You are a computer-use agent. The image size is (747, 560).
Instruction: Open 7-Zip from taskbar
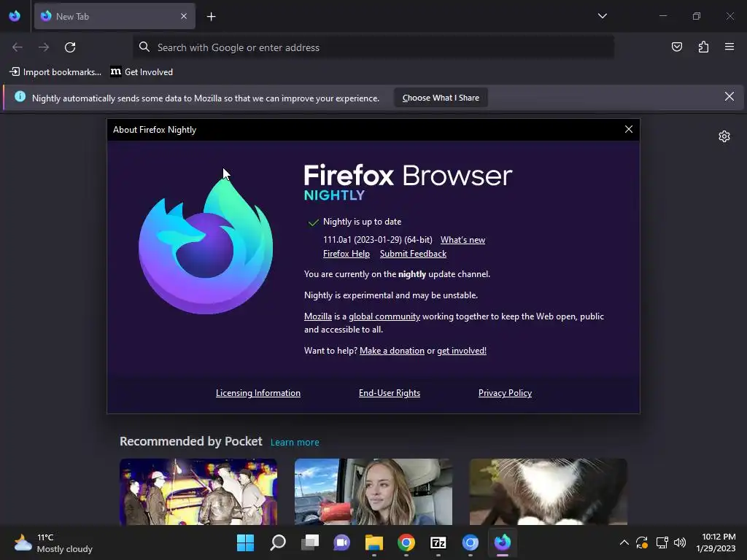tap(438, 542)
